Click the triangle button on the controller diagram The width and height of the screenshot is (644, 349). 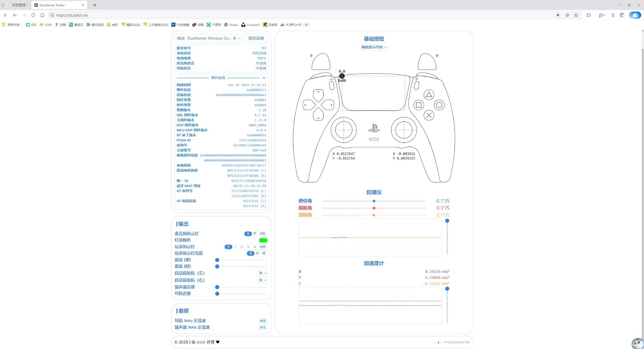point(429,95)
